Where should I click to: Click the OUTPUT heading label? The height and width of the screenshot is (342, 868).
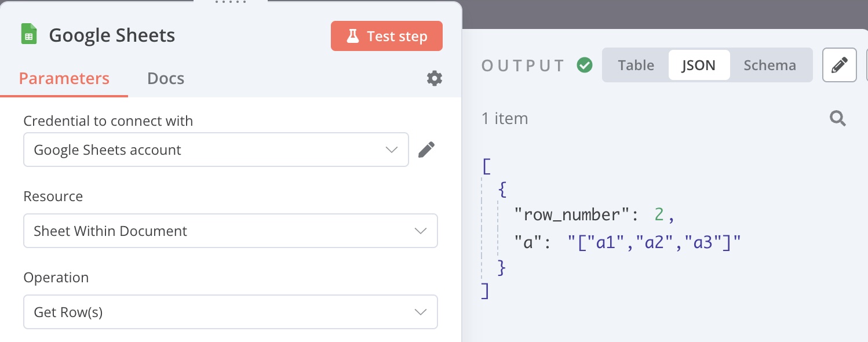click(x=523, y=66)
